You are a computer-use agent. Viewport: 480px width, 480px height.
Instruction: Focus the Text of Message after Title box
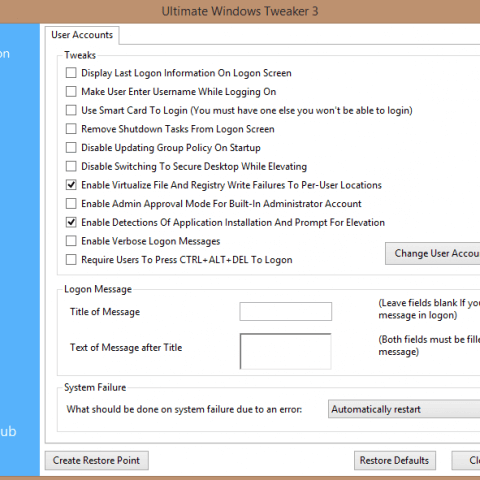[286, 351]
